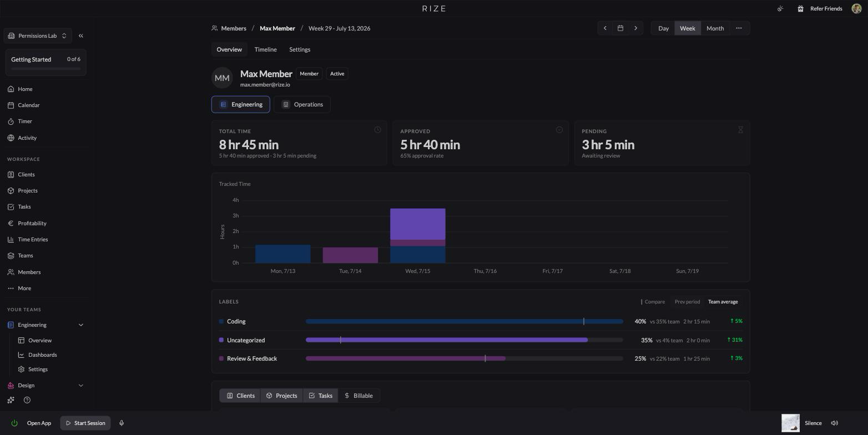Click the speaker volume icon
Image resolution: width=868 pixels, height=435 pixels.
(834, 423)
